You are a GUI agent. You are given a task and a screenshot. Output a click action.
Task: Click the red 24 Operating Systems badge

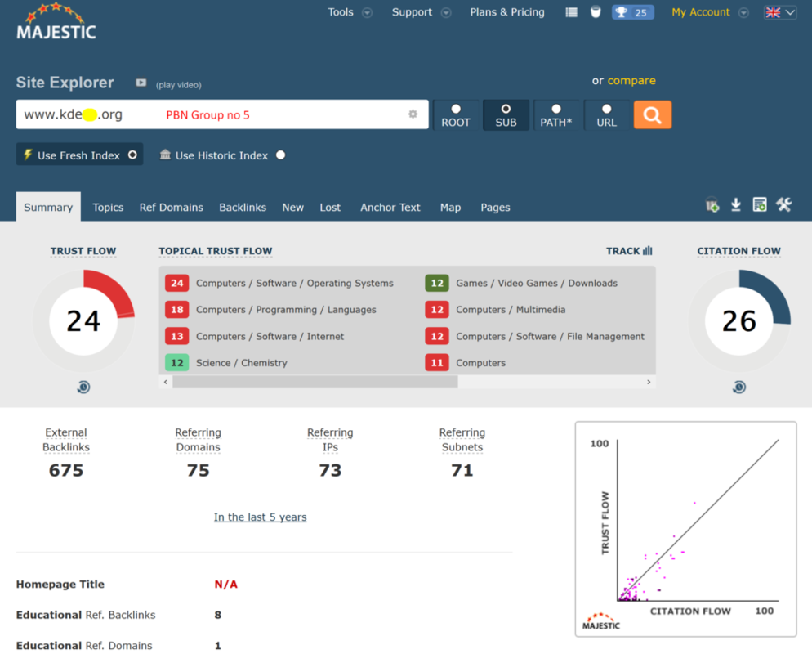tap(177, 283)
